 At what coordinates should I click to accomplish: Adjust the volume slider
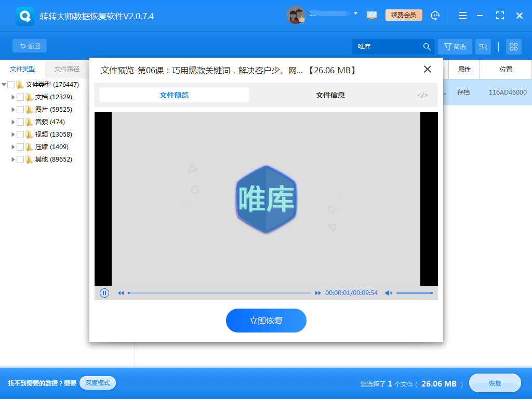(x=414, y=293)
